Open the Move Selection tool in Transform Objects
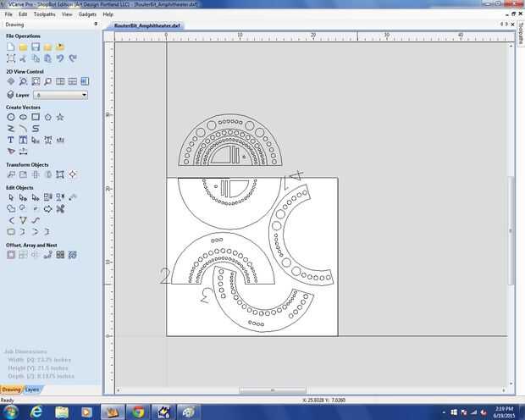This screenshot has width=525, height=420. (x=11, y=174)
